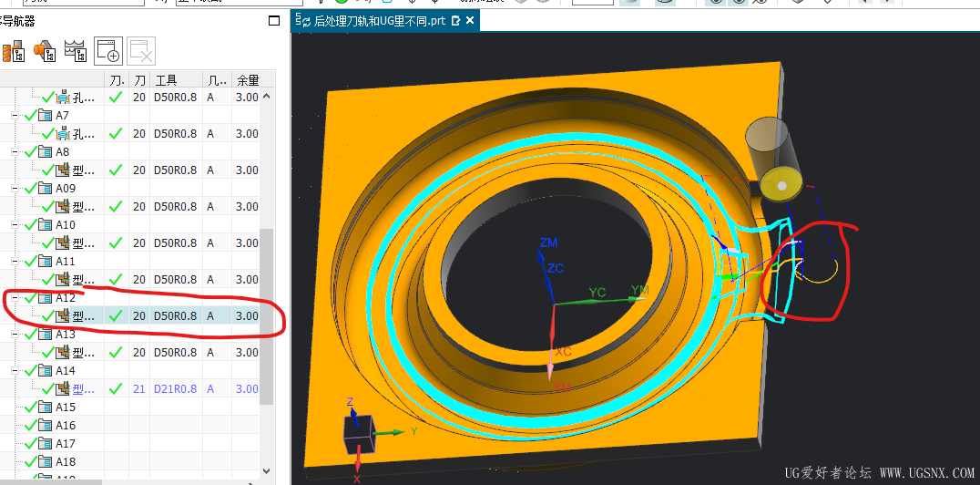The height and width of the screenshot is (485, 980).
Task: Click the create new window-plus icon
Action: pyautogui.click(x=108, y=52)
